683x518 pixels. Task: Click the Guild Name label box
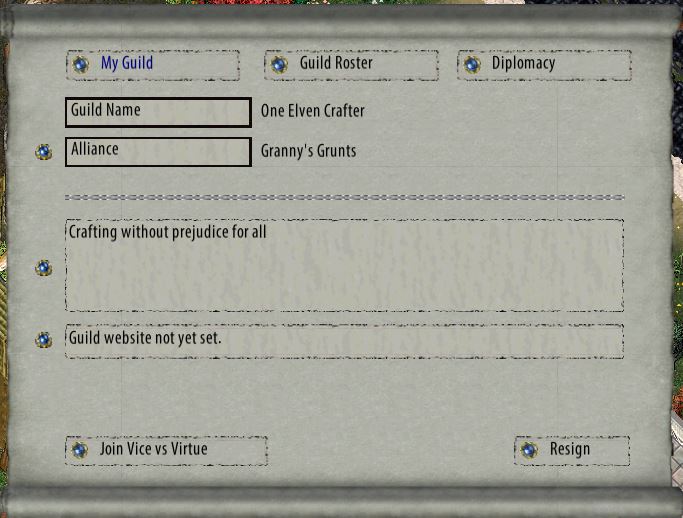(158, 112)
